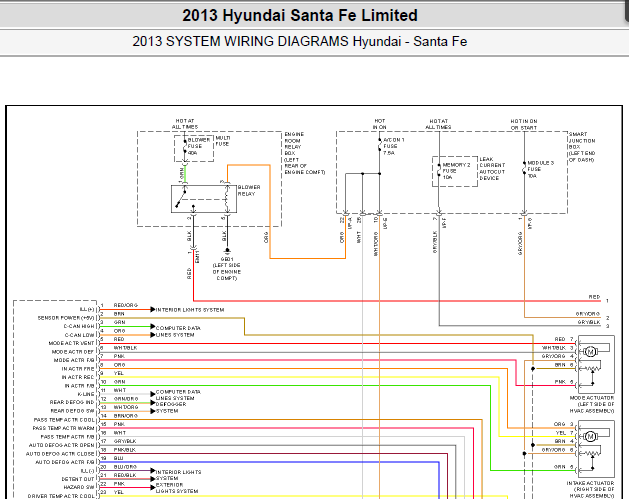The image size is (629, 499).
Task: Select the "DRIVER TEMP ACTR COOL" pin label
Action: (61, 496)
